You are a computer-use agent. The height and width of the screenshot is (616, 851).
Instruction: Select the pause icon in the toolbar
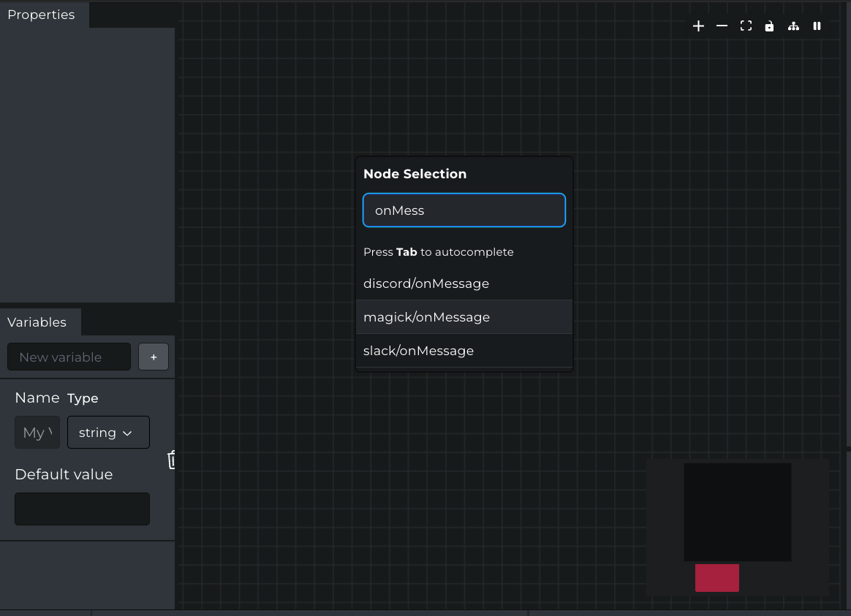pyautogui.click(x=817, y=26)
